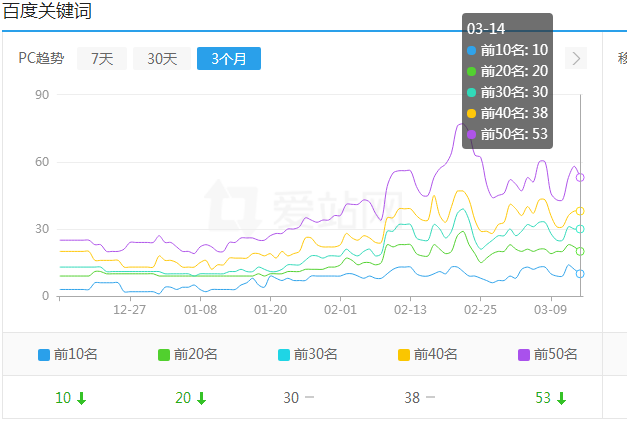Select the 3个月 trend tab
The height and width of the screenshot is (426, 627).
coord(229,59)
